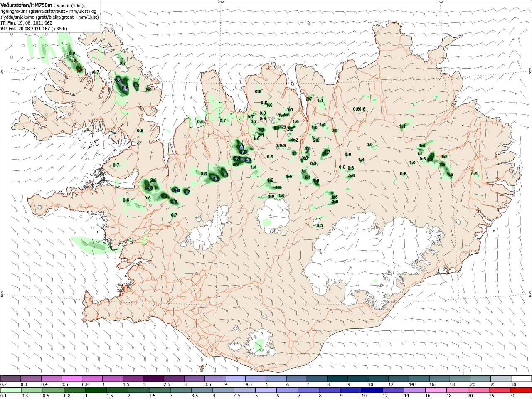The width and height of the screenshot is (532, 399).
Task: Click the 'VT: Fös. 20.08.2021 18Z' valid time
Action: tap(25, 29)
